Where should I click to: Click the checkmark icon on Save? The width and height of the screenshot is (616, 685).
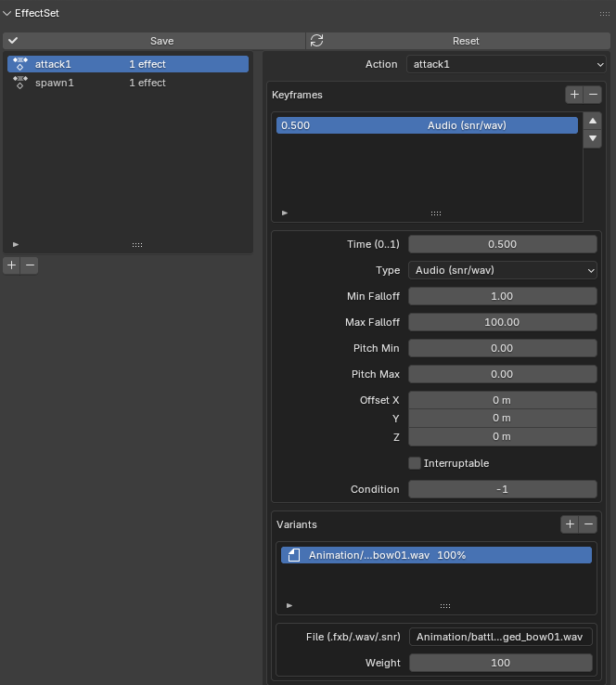(x=13, y=41)
